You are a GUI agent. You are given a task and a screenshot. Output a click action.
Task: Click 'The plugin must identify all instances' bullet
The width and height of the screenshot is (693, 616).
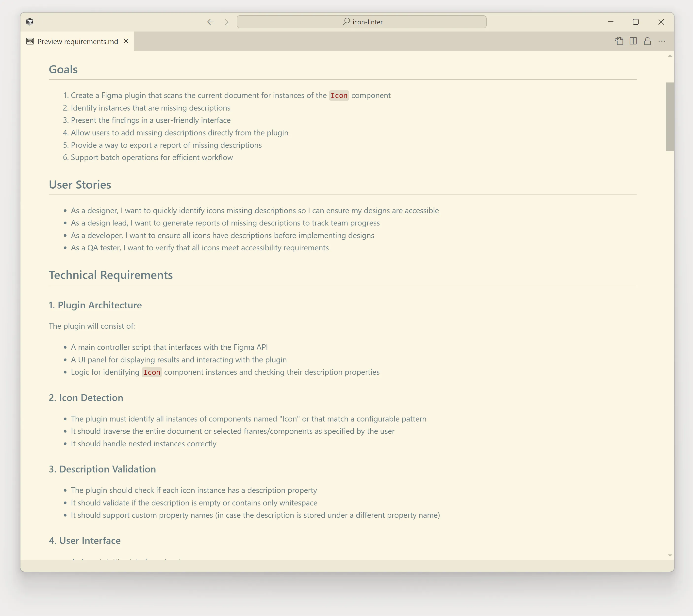(248, 419)
